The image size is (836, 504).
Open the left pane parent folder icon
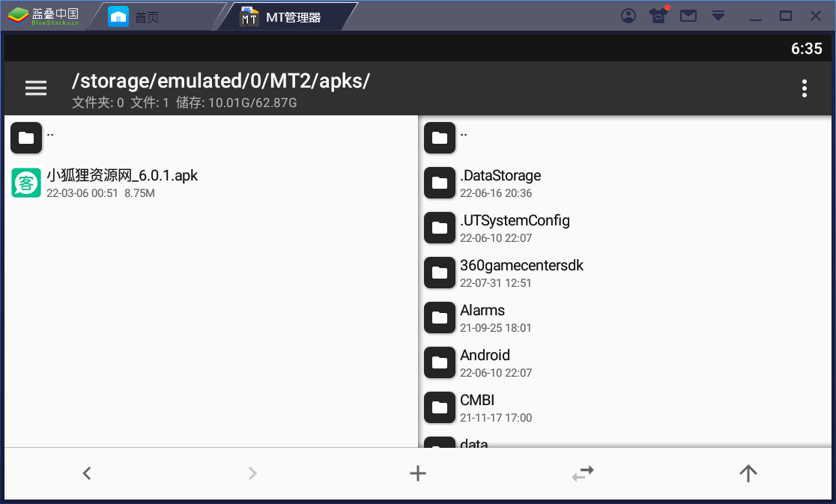click(x=26, y=138)
